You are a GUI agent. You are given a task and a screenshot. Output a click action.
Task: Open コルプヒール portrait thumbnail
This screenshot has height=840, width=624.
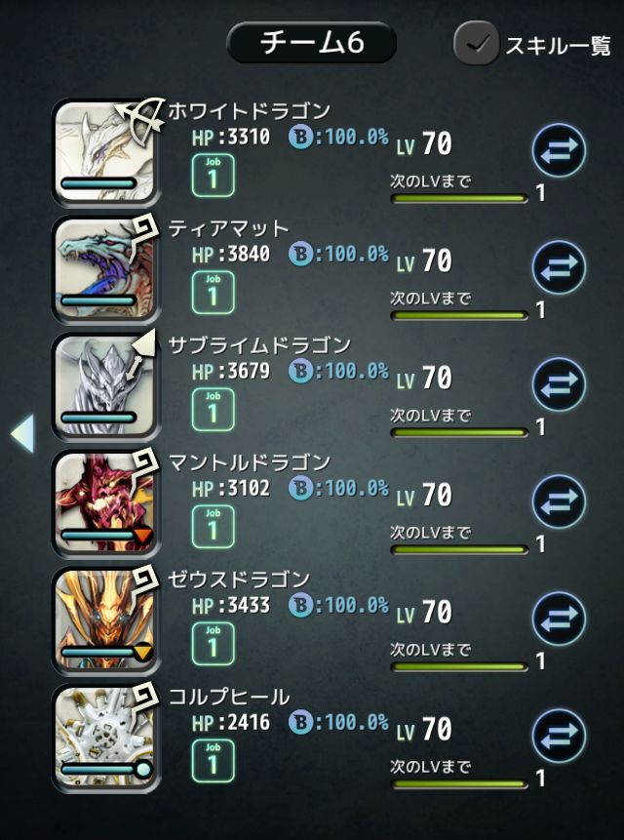point(106,738)
